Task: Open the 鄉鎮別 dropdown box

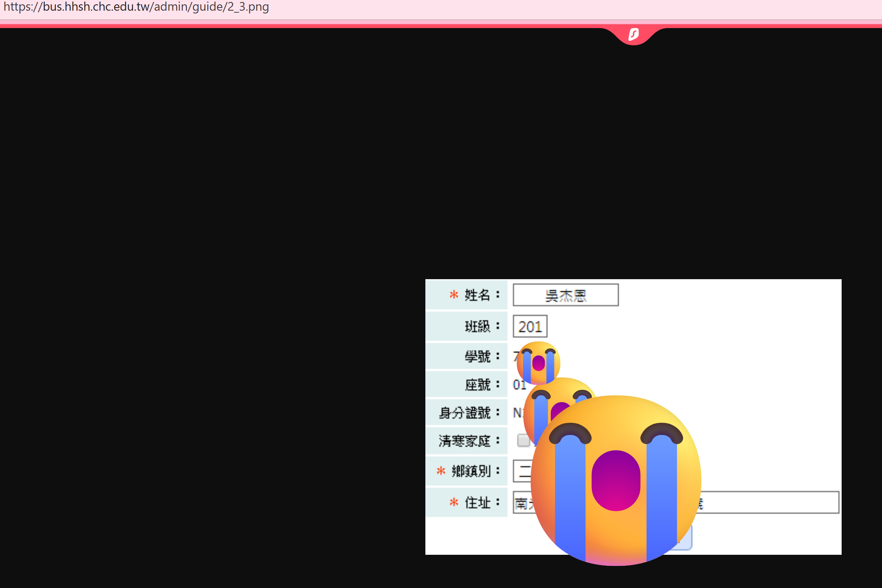Action: click(522, 471)
